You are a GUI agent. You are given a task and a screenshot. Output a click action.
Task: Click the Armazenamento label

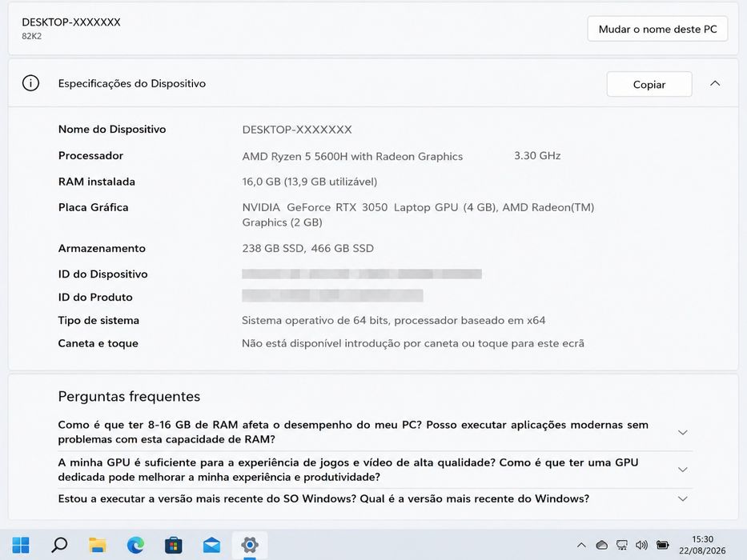(102, 248)
